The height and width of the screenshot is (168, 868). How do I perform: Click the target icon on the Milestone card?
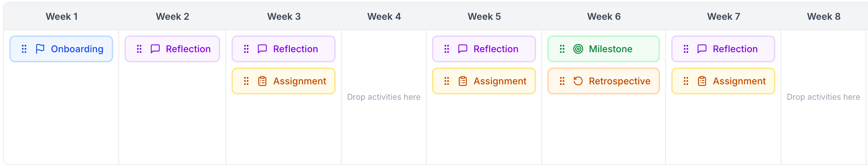coord(578,49)
